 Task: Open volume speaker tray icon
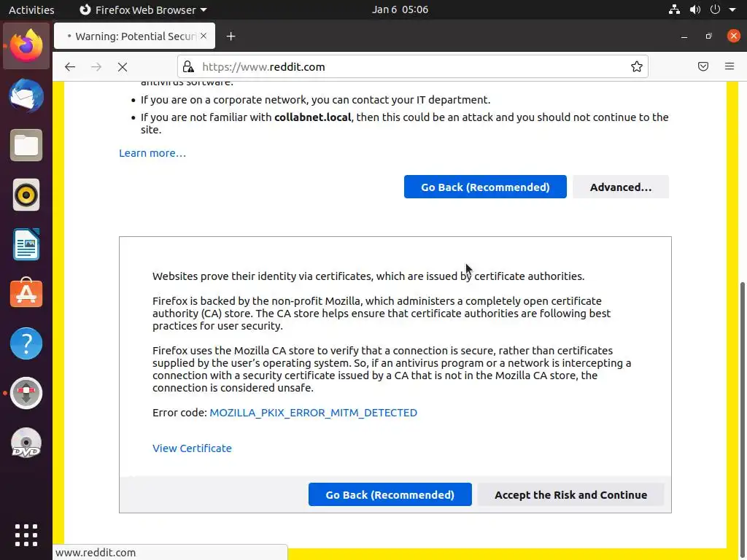pyautogui.click(x=695, y=9)
